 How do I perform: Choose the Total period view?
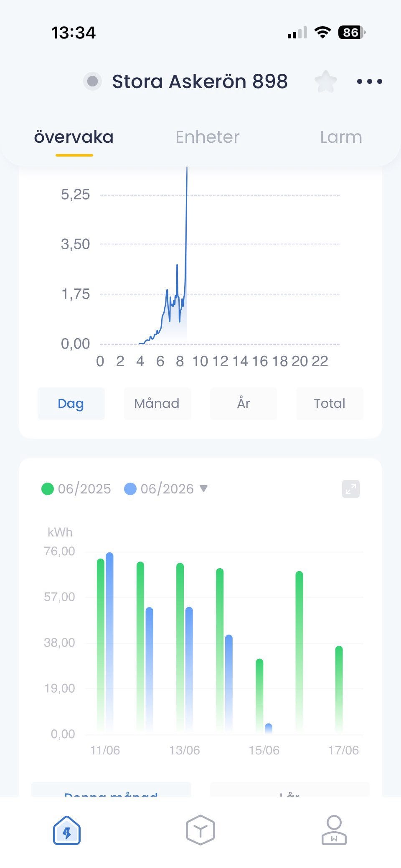330,403
